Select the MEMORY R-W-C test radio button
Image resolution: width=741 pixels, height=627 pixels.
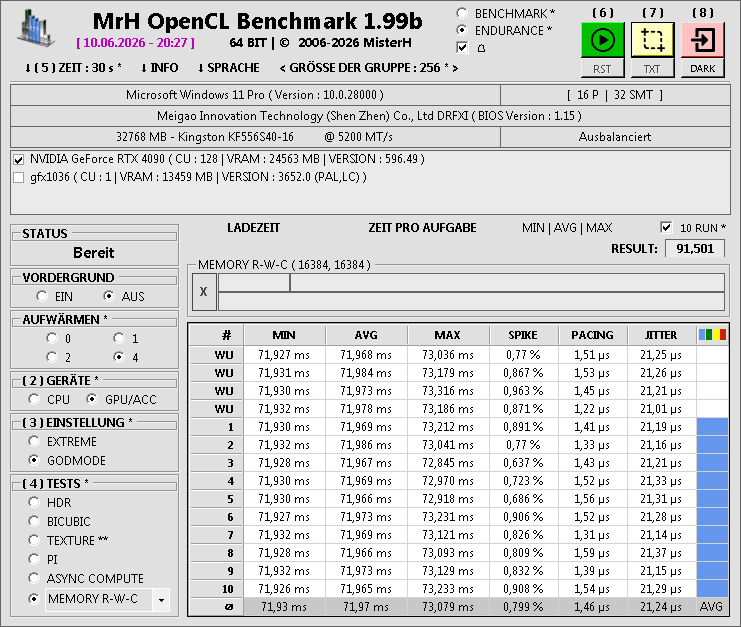coord(34,599)
